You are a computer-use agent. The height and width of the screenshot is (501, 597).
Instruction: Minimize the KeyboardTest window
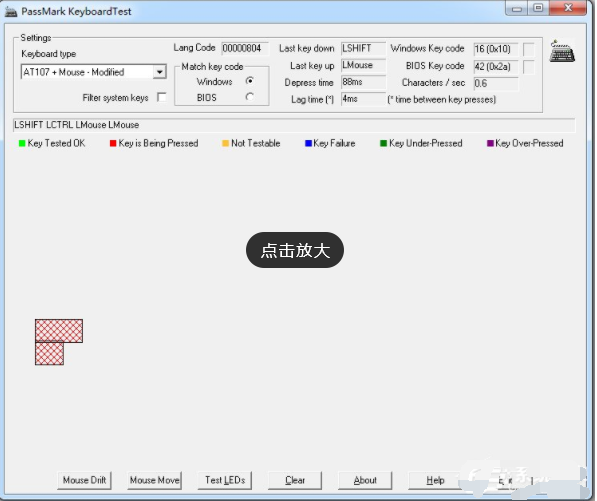click(x=517, y=8)
